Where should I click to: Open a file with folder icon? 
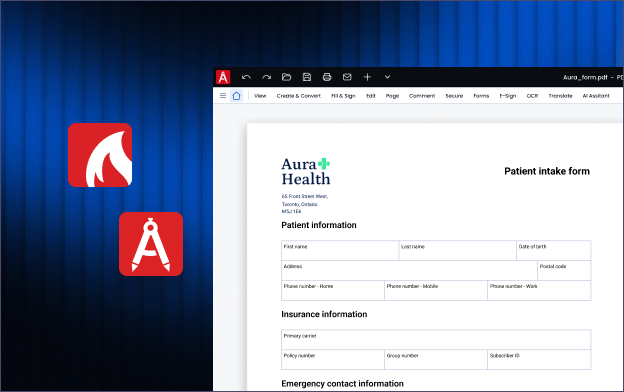coord(287,77)
